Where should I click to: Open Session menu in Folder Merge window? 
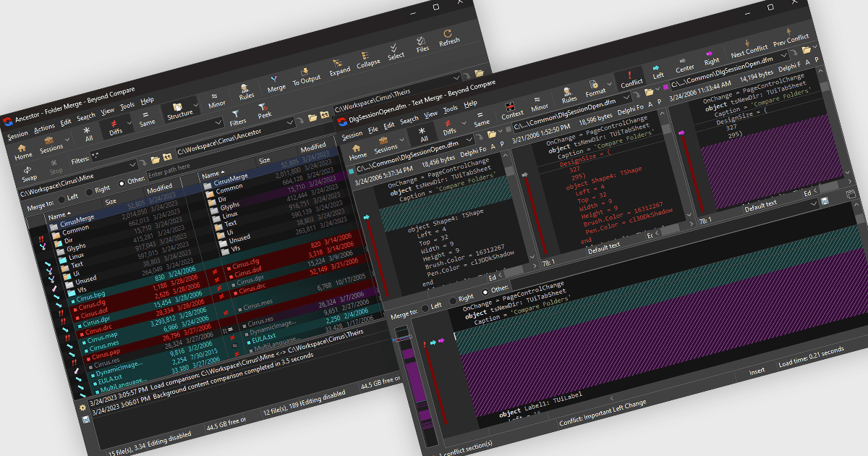click(x=17, y=135)
